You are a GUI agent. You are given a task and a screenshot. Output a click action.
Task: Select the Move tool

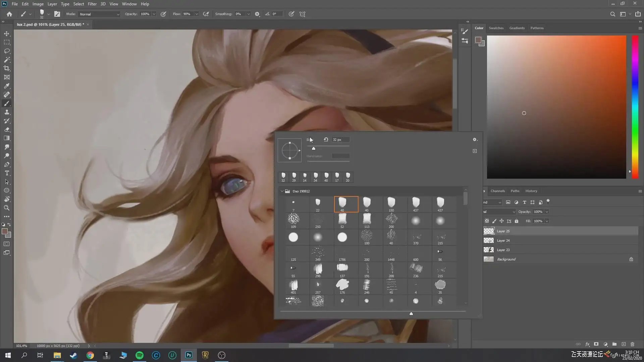pyautogui.click(x=7, y=34)
